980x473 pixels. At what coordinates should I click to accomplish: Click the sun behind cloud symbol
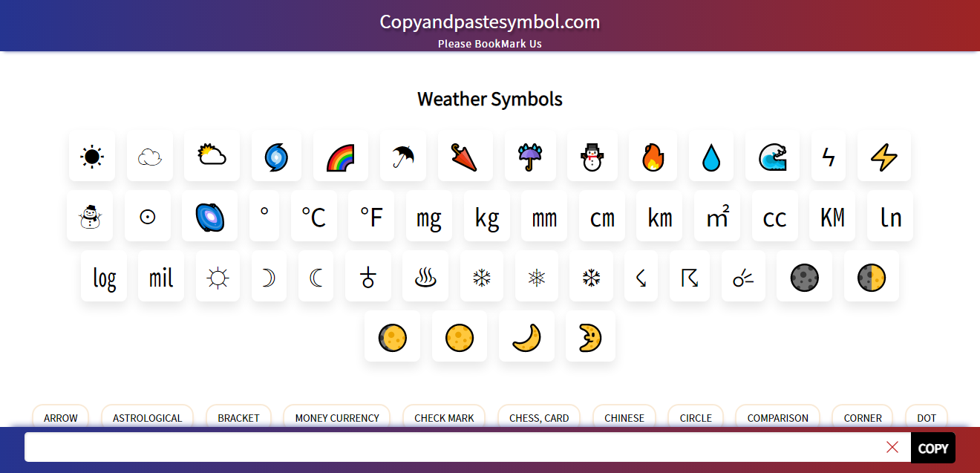[212, 157]
